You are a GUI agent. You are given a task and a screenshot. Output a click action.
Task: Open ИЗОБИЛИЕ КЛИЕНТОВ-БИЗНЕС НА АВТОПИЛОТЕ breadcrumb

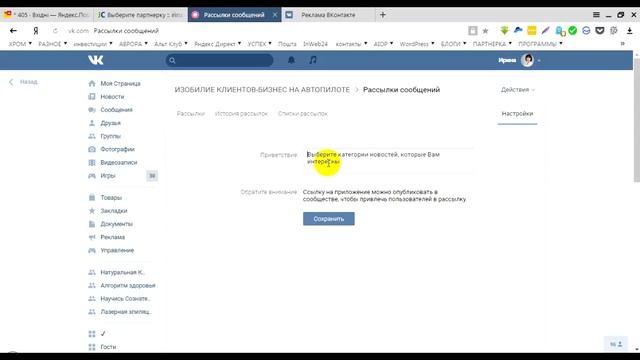262,90
